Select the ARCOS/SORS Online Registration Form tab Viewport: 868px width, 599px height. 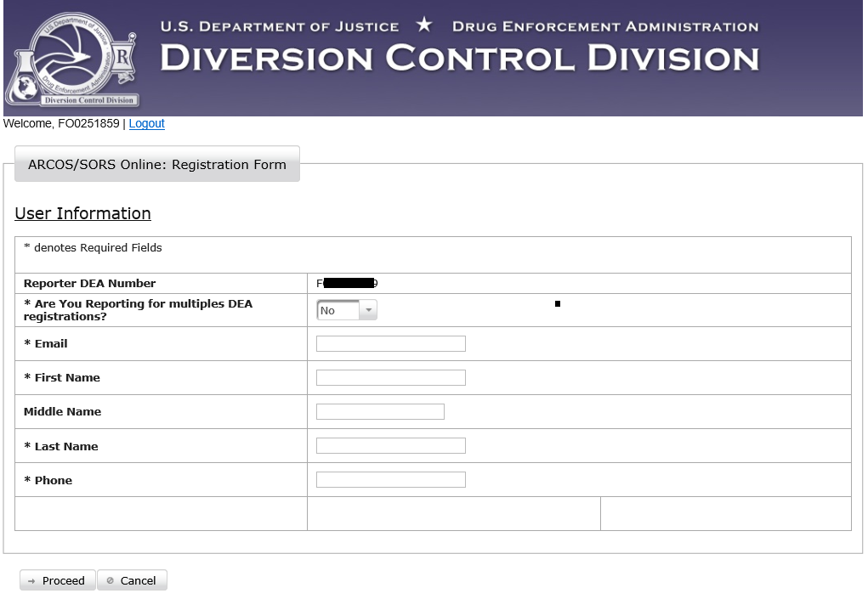157,165
